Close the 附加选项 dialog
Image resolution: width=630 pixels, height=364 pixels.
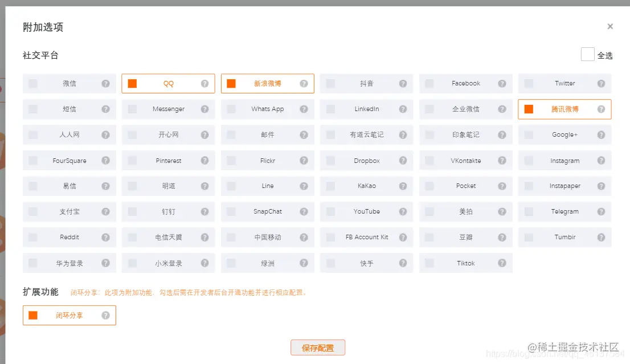610,26
